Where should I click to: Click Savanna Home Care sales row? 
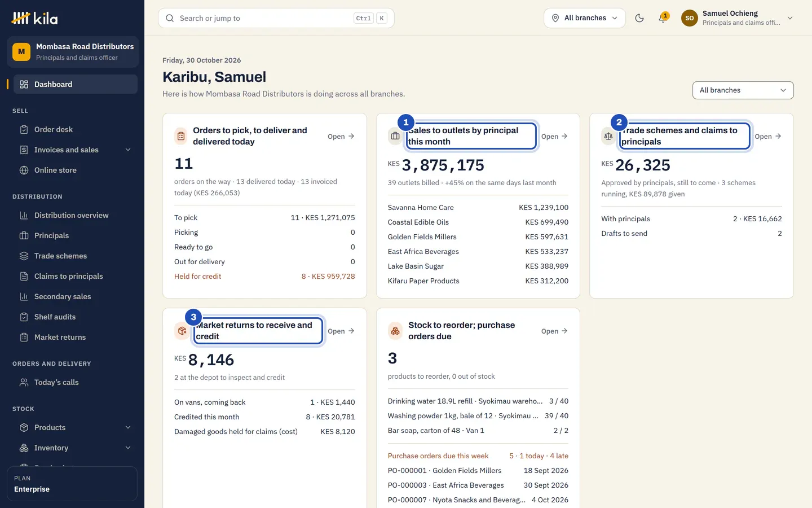pyautogui.click(x=478, y=207)
